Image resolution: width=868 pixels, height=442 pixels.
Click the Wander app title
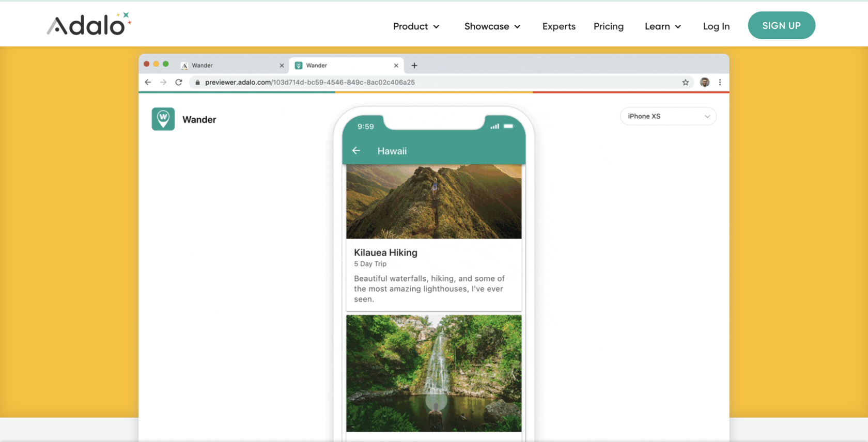coord(199,120)
